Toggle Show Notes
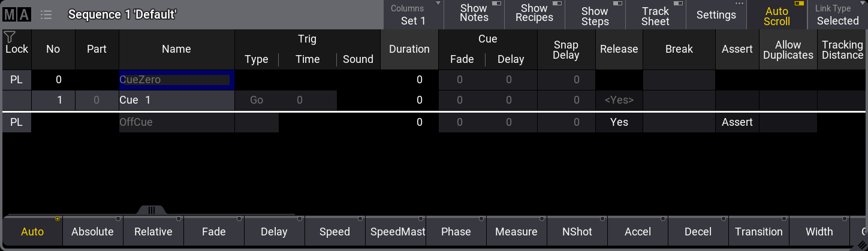Image resolution: width=868 pixels, height=251 pixels. tap(474, 14)
